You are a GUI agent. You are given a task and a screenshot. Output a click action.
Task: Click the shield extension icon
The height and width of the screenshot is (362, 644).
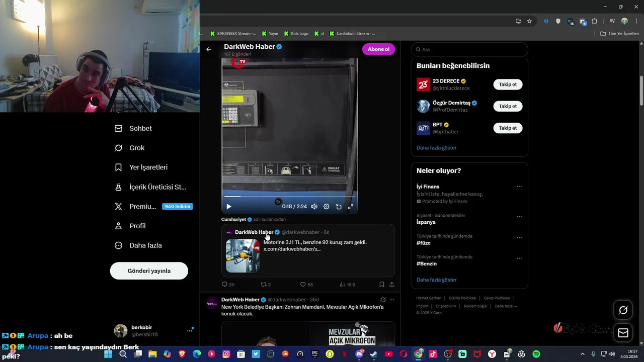click(558, 21)
